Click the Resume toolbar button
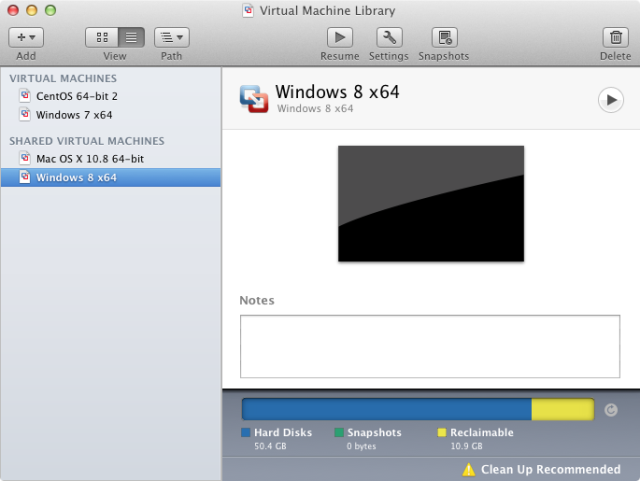The image size is (640, 481). 340,38
